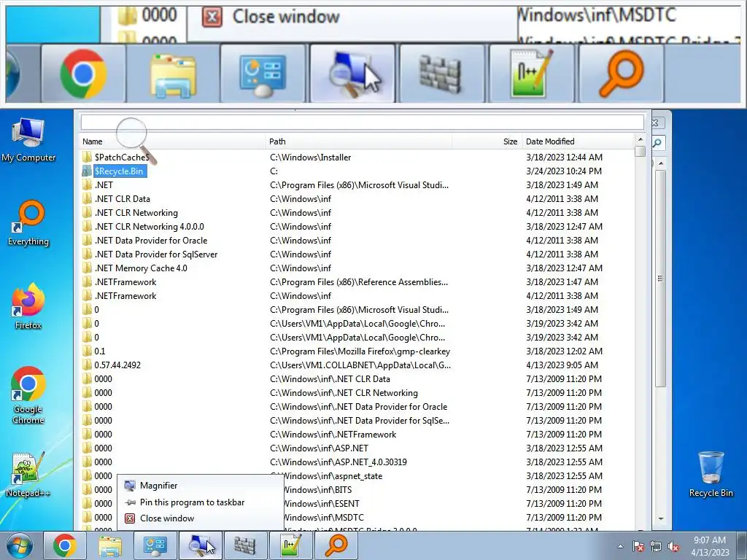
Task: Click the folder icon of 0.57.44.2492
Action: 87,365
